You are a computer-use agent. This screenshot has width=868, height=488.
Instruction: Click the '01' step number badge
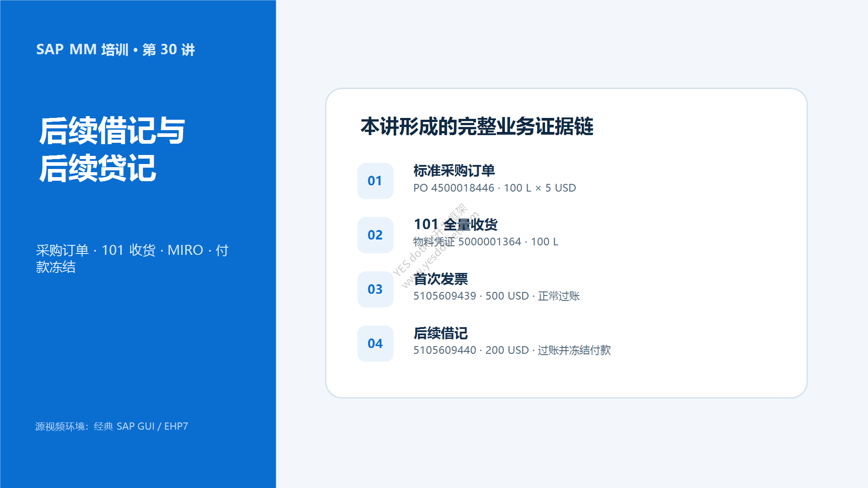[x=375, y=181]
